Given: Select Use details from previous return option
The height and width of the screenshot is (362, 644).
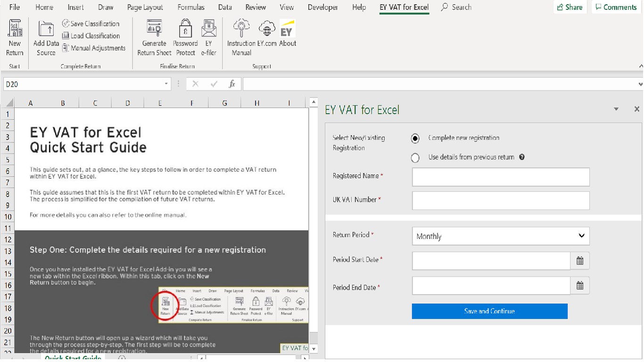Looking at the screenshot, I should click(x=415, y=157).
